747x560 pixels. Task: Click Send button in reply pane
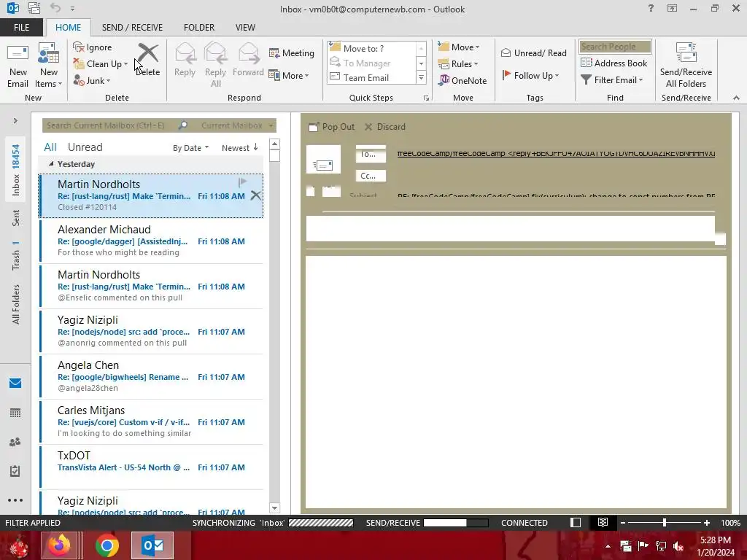[323, 160]
